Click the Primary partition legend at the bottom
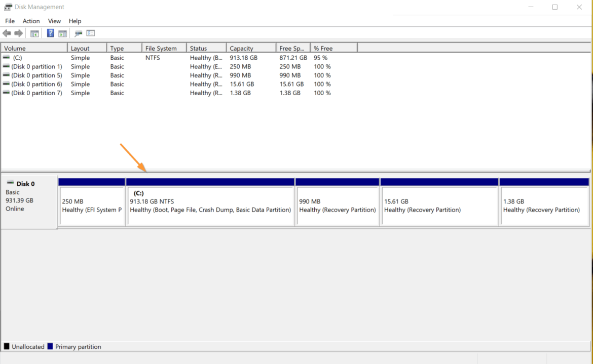Image resolution: width=593 pixels, height=364 pixels. point(76,346)
